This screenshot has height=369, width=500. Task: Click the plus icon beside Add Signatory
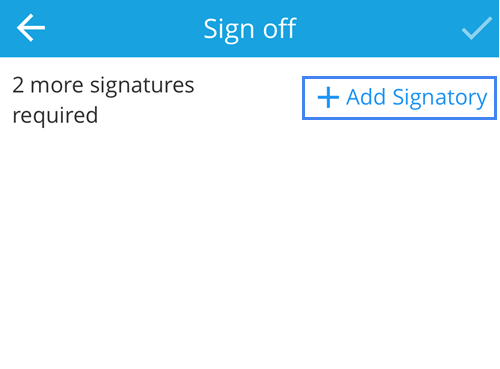point(328,98)
